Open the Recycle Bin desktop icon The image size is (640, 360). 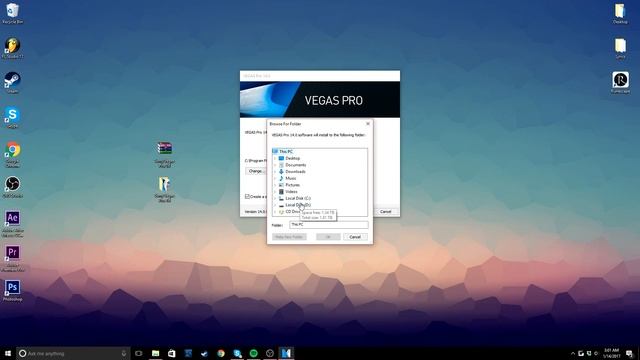pyautogui.click(x=12, y=13)
